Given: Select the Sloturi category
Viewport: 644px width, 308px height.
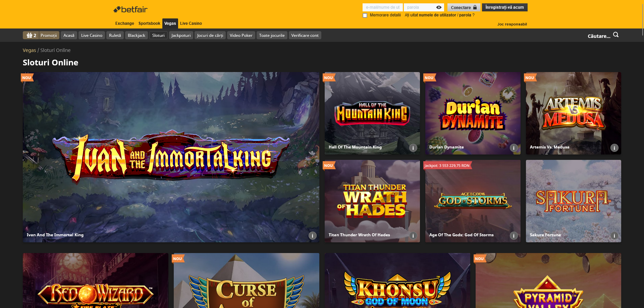Looking at the screenshot, I should click(158, 35).
